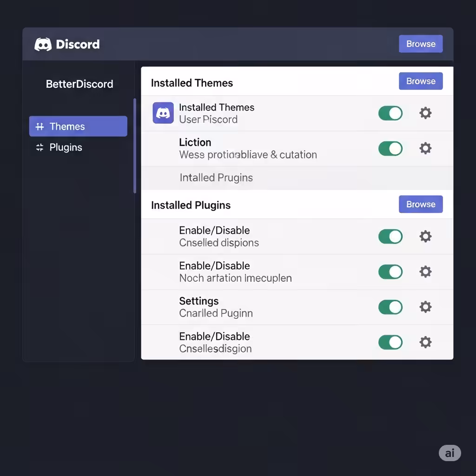
Task: Open gear settings for Cnsellesdisgion
Action: point(425,342)
